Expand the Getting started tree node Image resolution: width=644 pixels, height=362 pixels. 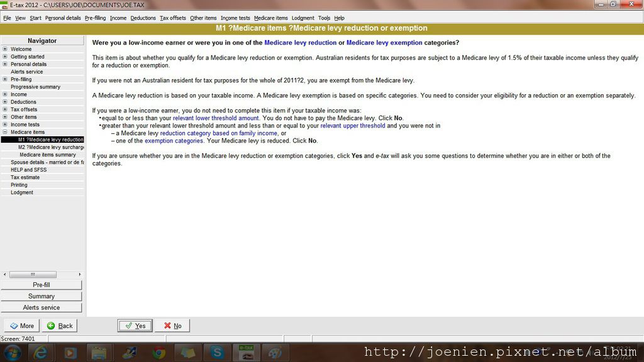coord(5,56)
